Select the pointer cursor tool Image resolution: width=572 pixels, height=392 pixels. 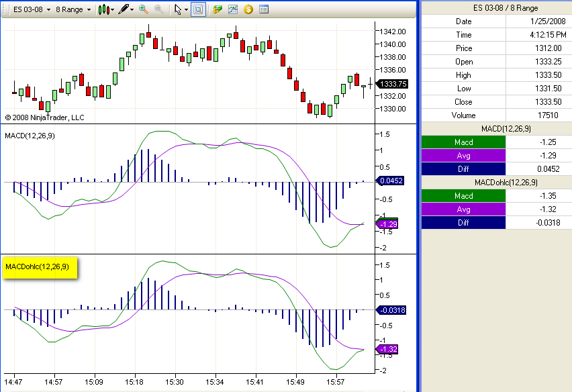[x=178, y=9]
